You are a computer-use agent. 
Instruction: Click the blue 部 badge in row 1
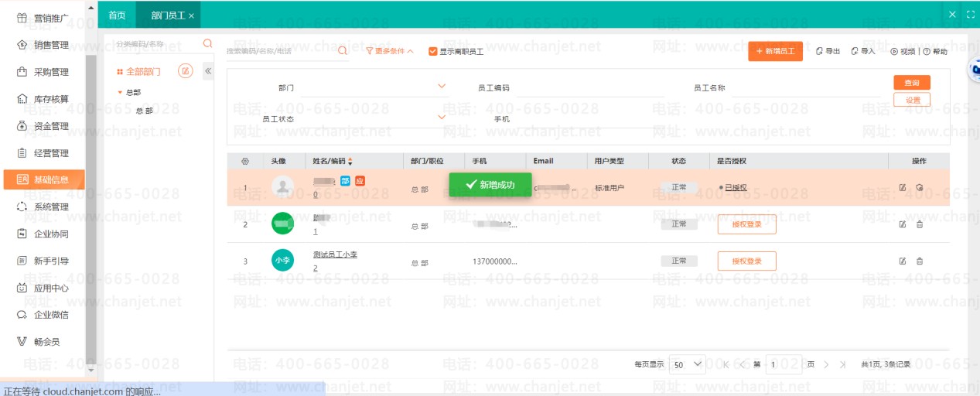pyautogui.click(x=345, y=181)
